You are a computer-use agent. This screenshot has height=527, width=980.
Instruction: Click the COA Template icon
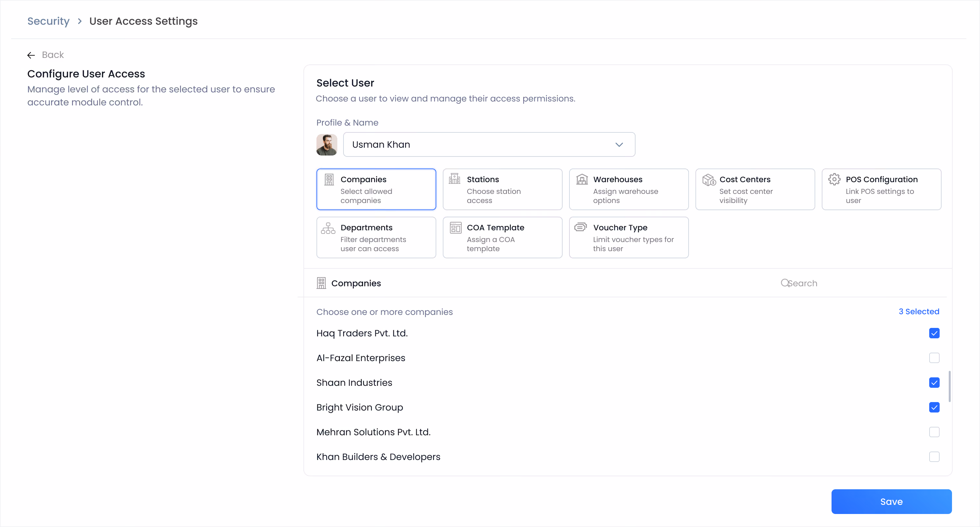coord(455,227)
